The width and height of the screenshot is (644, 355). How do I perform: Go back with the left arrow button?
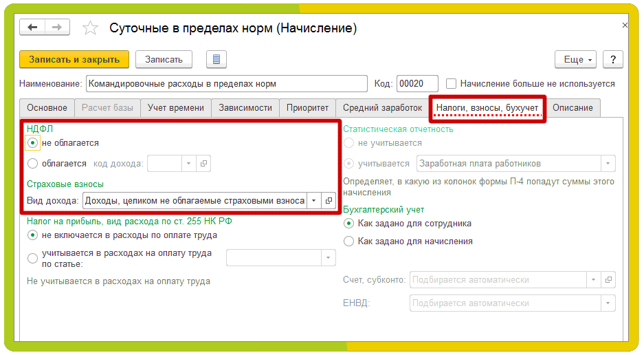[x=32, y=28]
